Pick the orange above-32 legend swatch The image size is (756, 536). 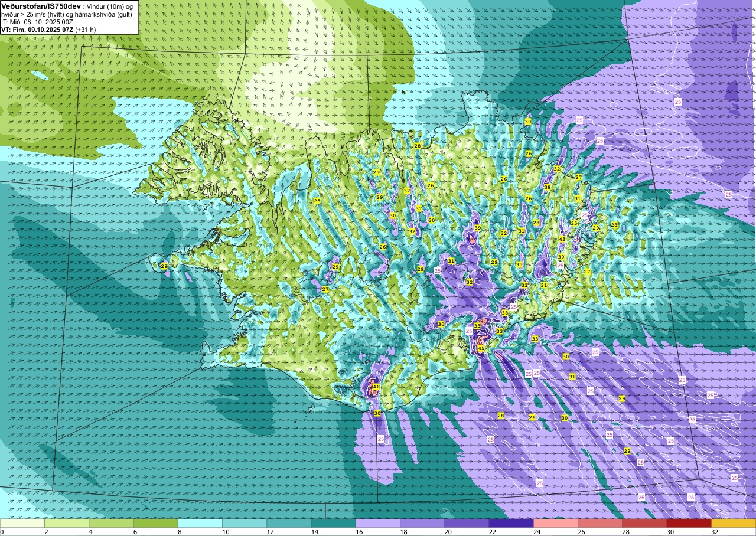(x=734, y=524)
